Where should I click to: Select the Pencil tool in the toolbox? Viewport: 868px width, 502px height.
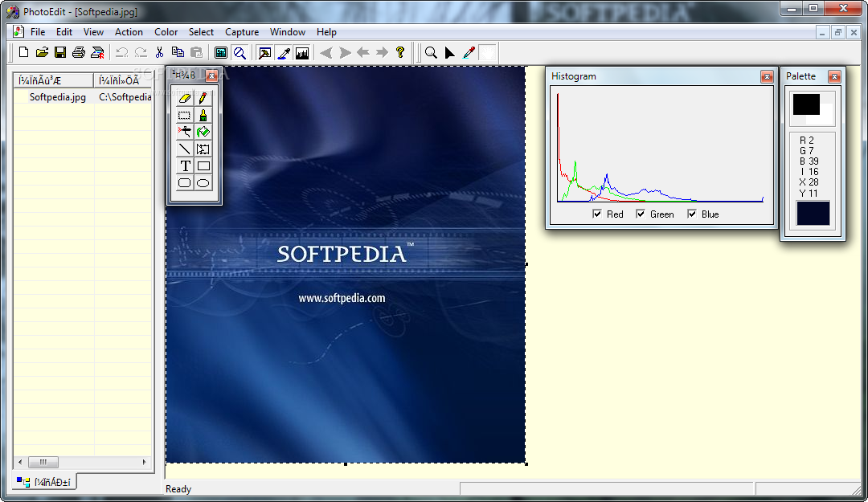point(203,99)
